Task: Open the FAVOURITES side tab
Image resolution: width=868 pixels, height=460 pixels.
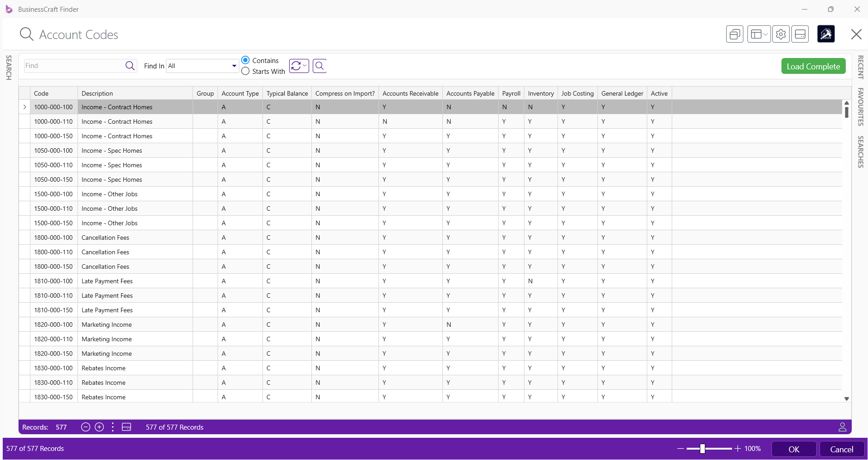Action: click(x=860, y=107)
